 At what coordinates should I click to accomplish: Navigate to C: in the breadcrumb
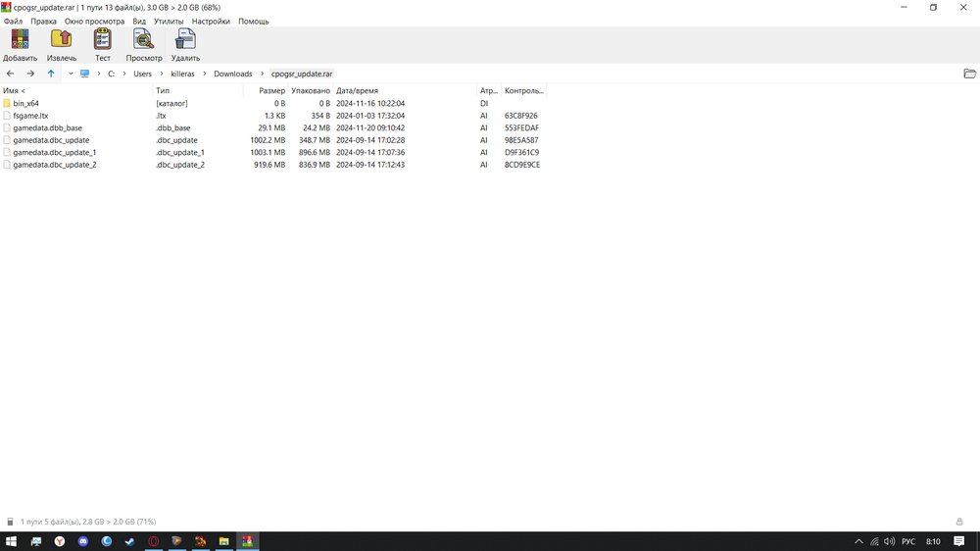[112, 74]
